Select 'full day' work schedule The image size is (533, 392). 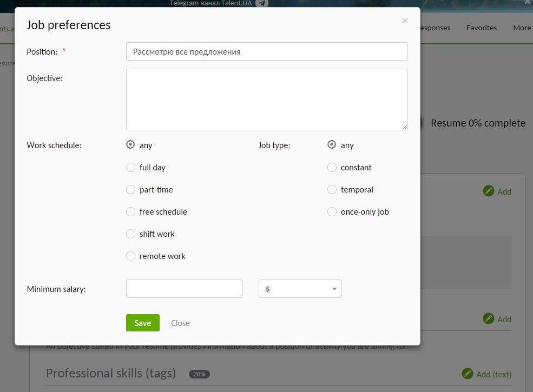tap(130, 167)
